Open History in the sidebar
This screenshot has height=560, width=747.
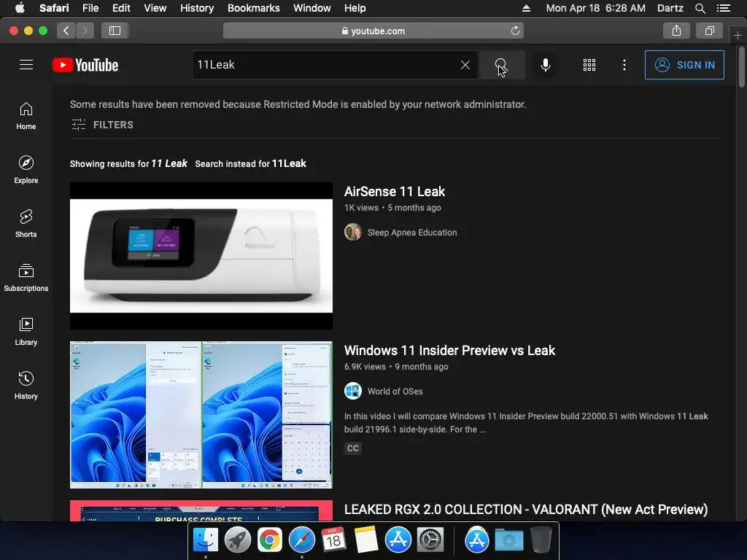pyautogui.click(x=26, y=385)
